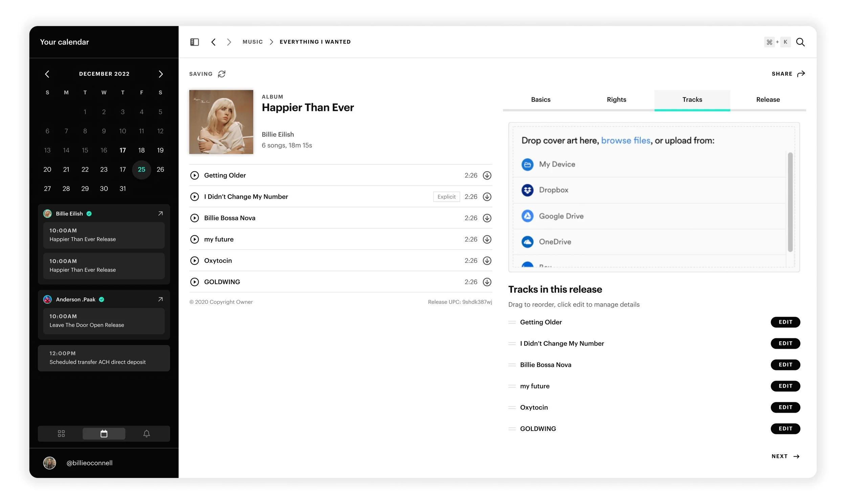Switch to the Release tab
This screenshot has height=504, width=846.
pos(768,99)
